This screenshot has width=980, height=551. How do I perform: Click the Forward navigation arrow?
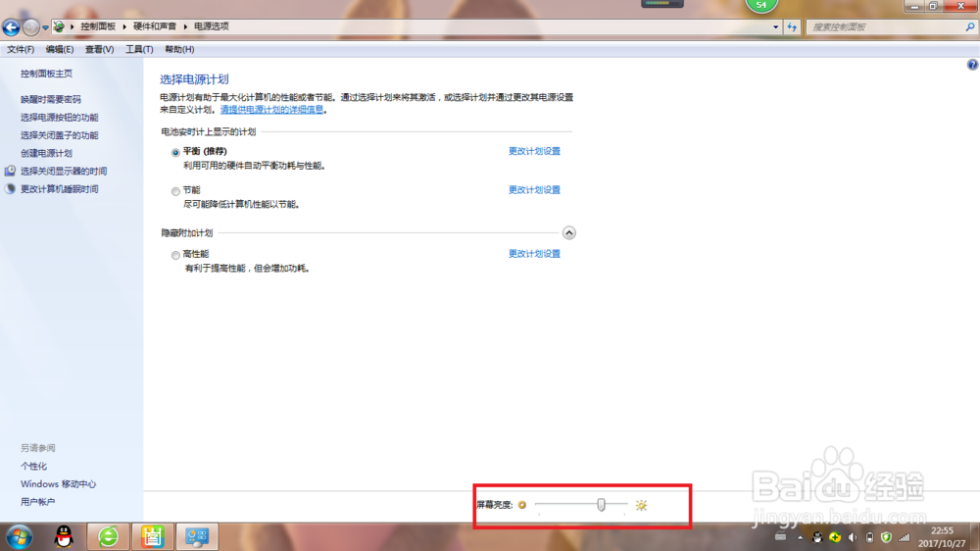tap(30, 26)
